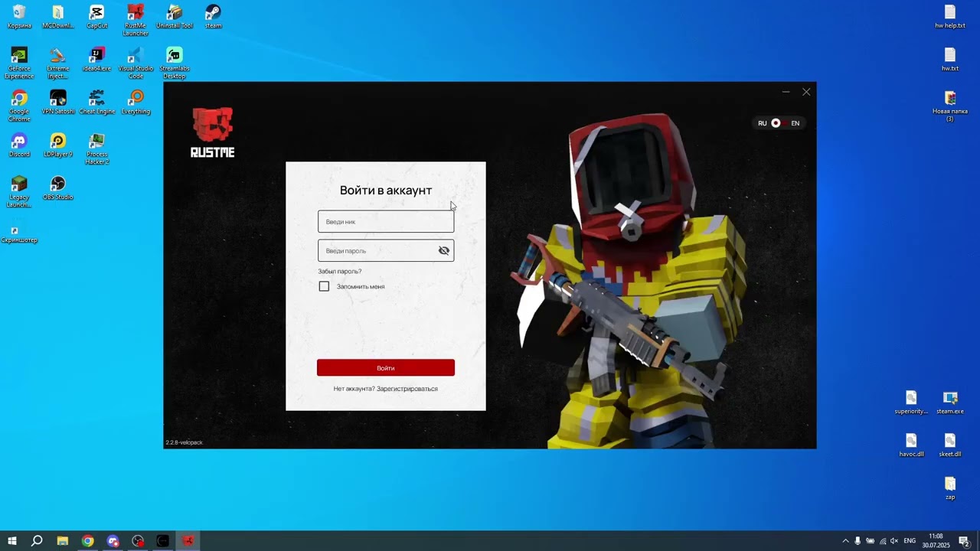
Task: Switch to Chrome in the taskbar
Action: tap(88, 541)
